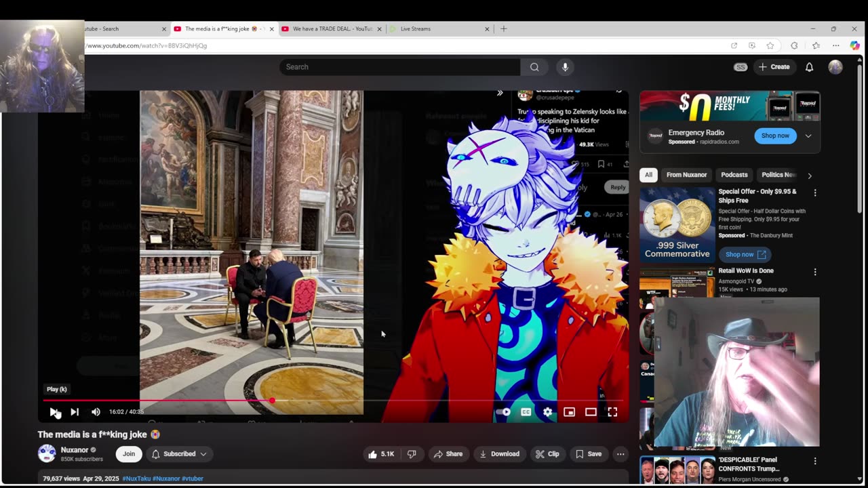Click the magnifying glass search button

[x=534, y=67]
